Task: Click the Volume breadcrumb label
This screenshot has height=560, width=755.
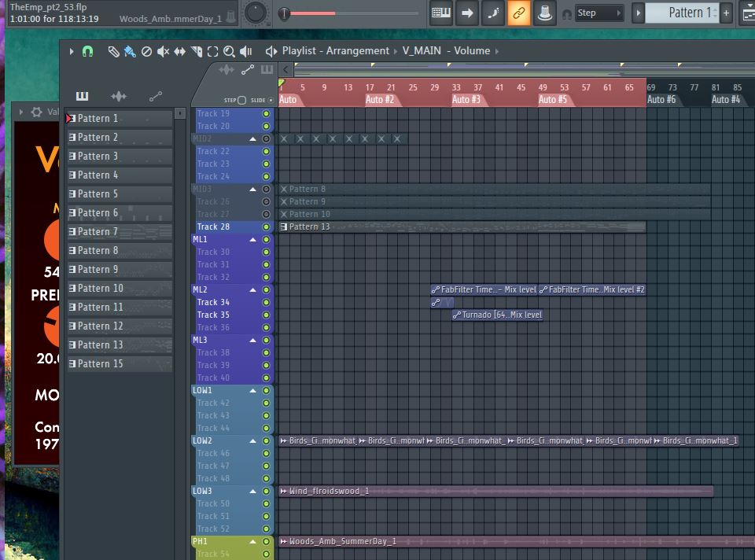Action: pyautogui.click(x=472, y=50)
